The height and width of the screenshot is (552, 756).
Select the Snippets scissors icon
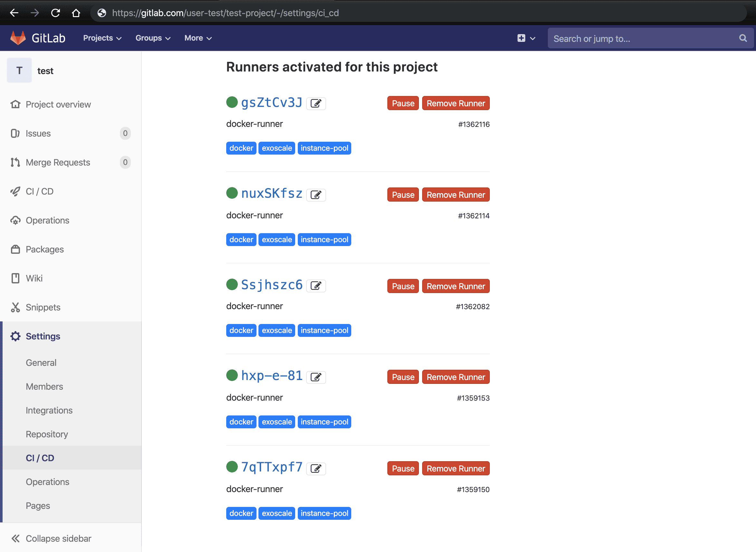point(15,307)
